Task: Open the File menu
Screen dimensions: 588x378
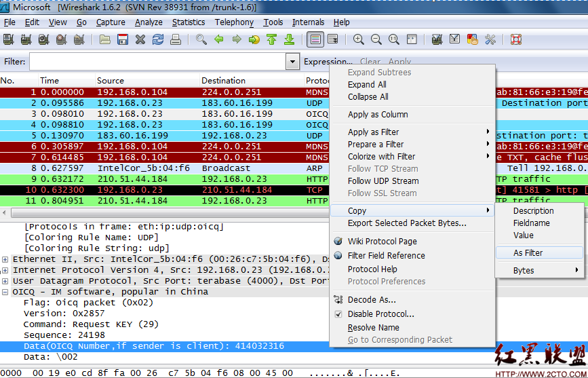Action: [9, 22]
